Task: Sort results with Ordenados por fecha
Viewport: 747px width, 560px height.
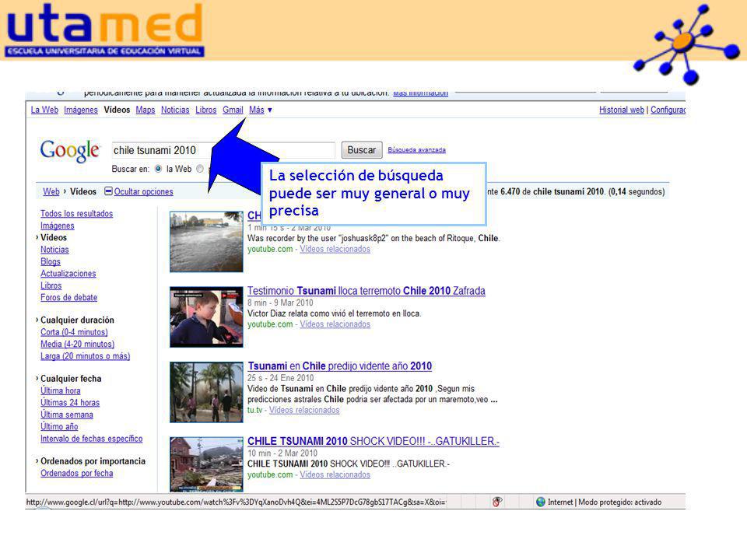Action: pyautogui.click(x=77, y=473)
